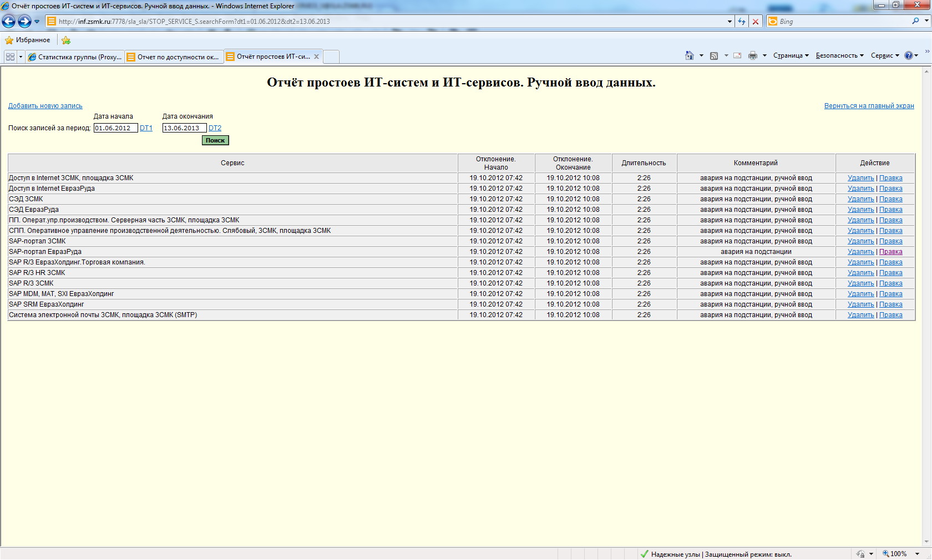Screen dimensions: 932x560
Task: Open the Home icon dropdown arrow
Action: click(x=701, y=55)
